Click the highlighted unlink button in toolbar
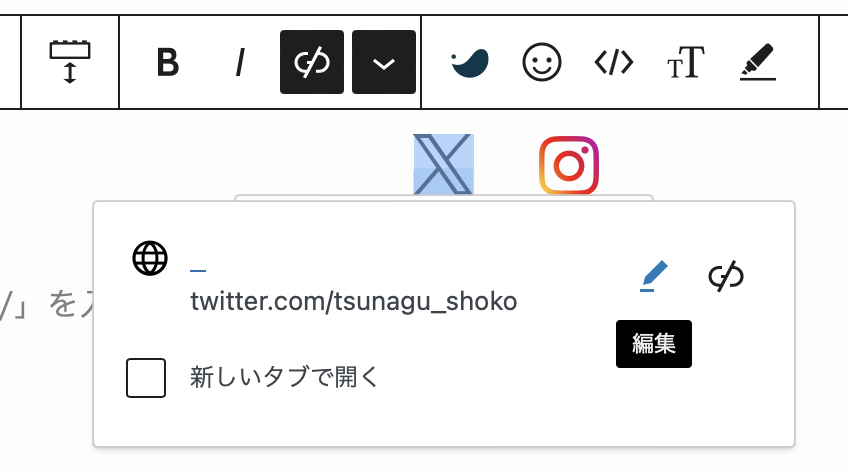This screenshot has width=848, height=474. coord(312,63)
